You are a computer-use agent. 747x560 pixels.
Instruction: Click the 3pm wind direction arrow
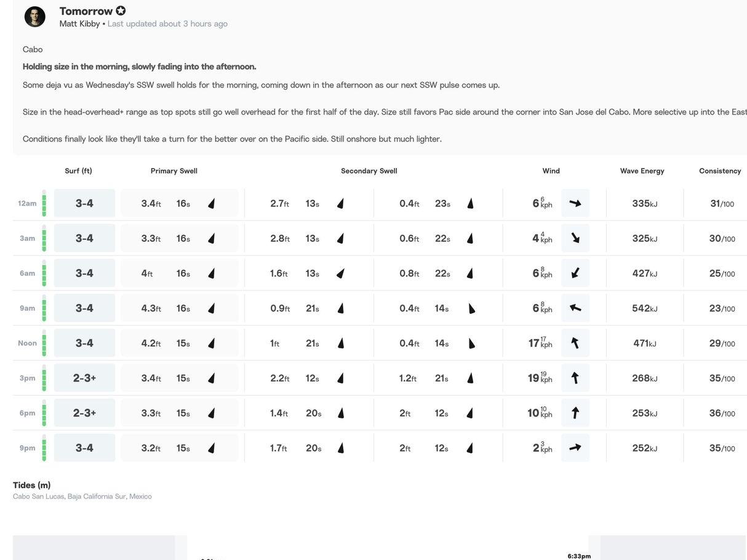(x=575, y=378)
